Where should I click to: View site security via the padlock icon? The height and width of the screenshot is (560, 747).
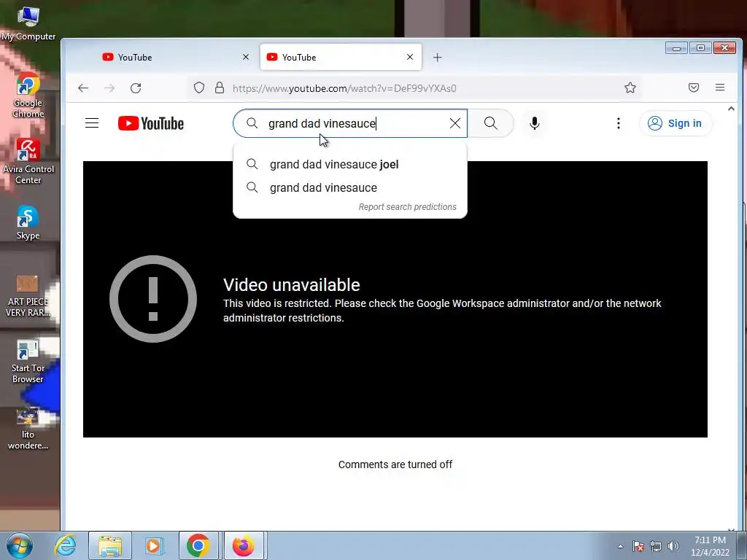[219, 88]
